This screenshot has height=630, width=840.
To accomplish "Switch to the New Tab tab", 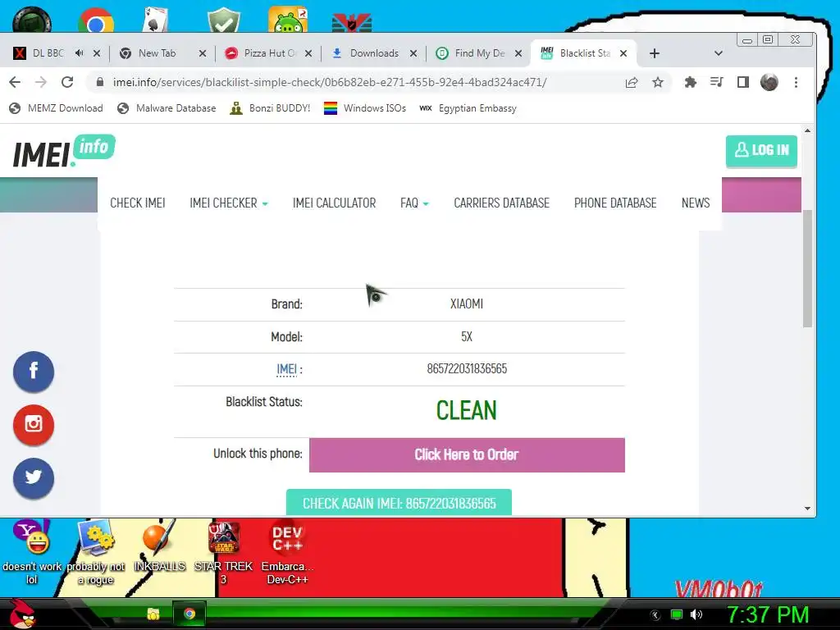I will [x=157, y=53].
